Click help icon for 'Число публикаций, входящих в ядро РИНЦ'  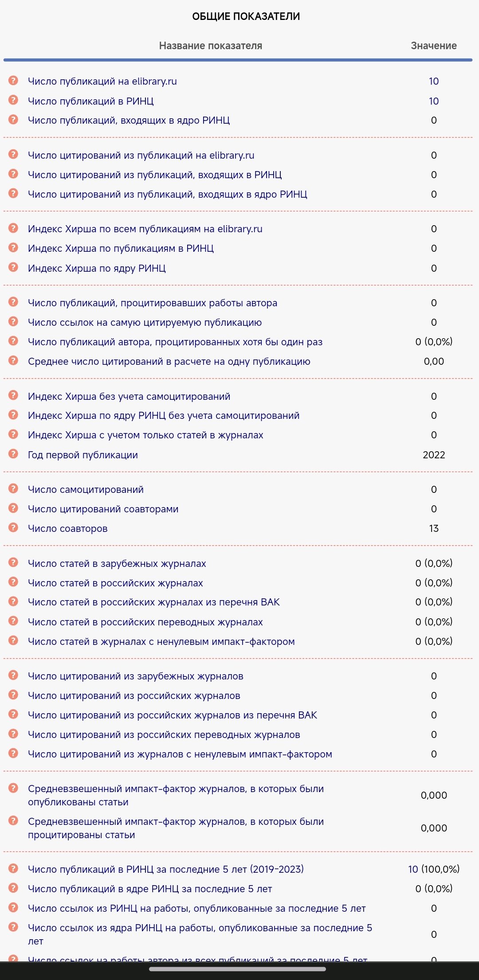[13, 119]
